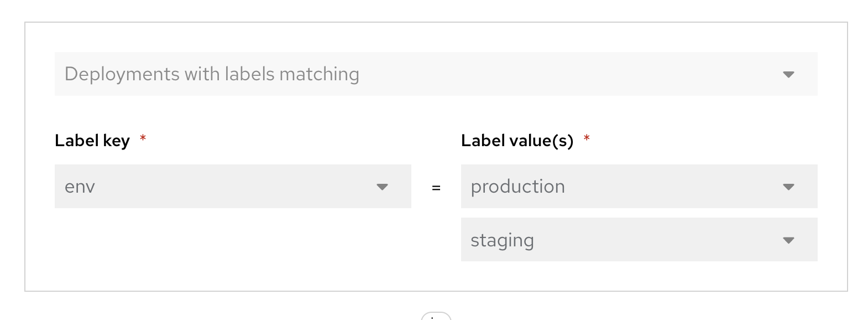
Task: Click caret arrow on 'Deployments with labels matching'
Action: [788, 74]
